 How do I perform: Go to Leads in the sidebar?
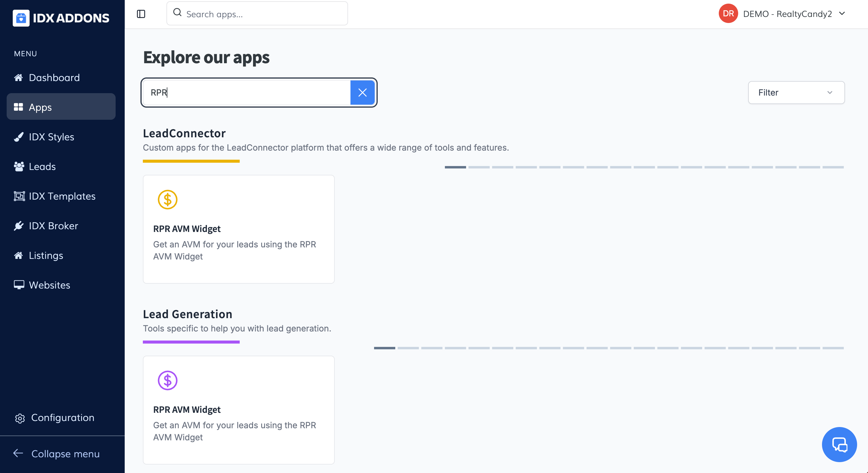pyautogui.click(x=42, y=167)
